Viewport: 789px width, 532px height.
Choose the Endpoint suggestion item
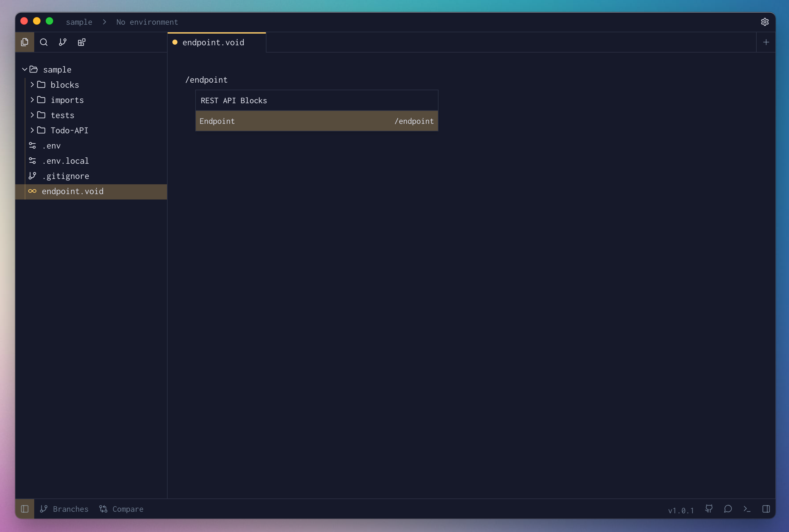pyautogui.click(x=317, y=121)
